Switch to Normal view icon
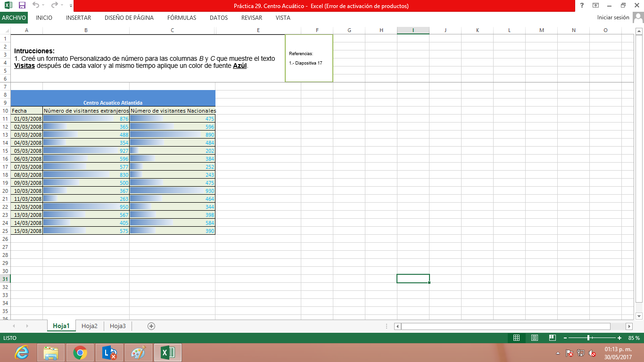Image resolution: width=644 pixels, height=362 pixels. (516, 338)
